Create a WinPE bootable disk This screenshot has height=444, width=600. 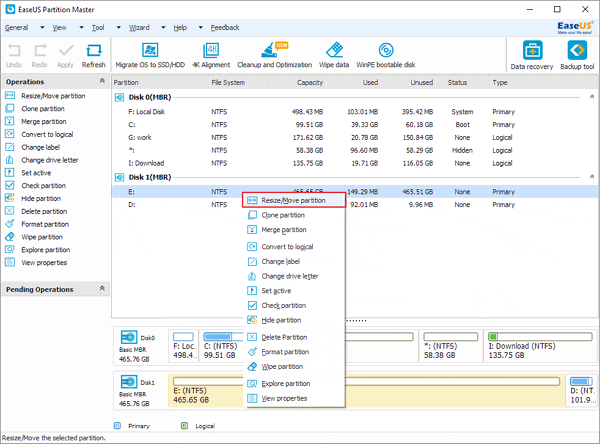coord(386,55)
